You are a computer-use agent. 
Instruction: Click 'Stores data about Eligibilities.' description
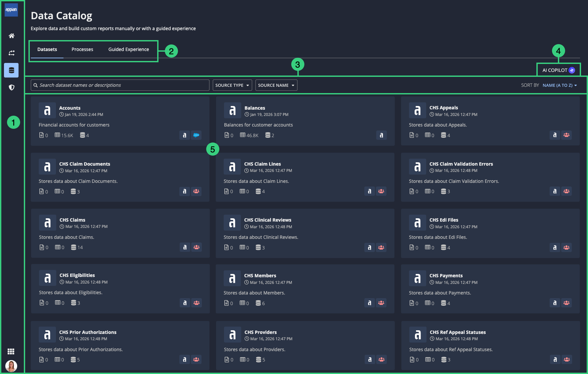tap(71, 293)
